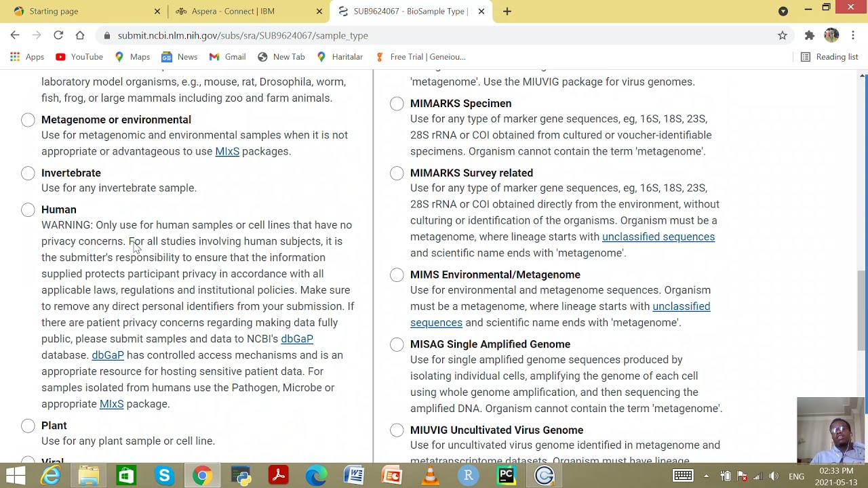
Task: Open Maps bookmark
Action: pos(132,57)
